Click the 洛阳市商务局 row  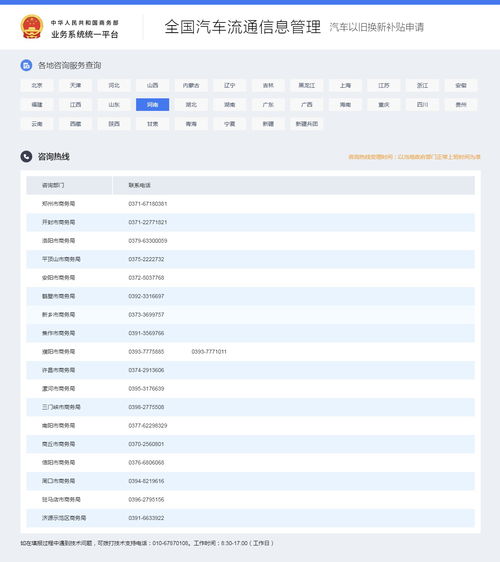(250, 240)
